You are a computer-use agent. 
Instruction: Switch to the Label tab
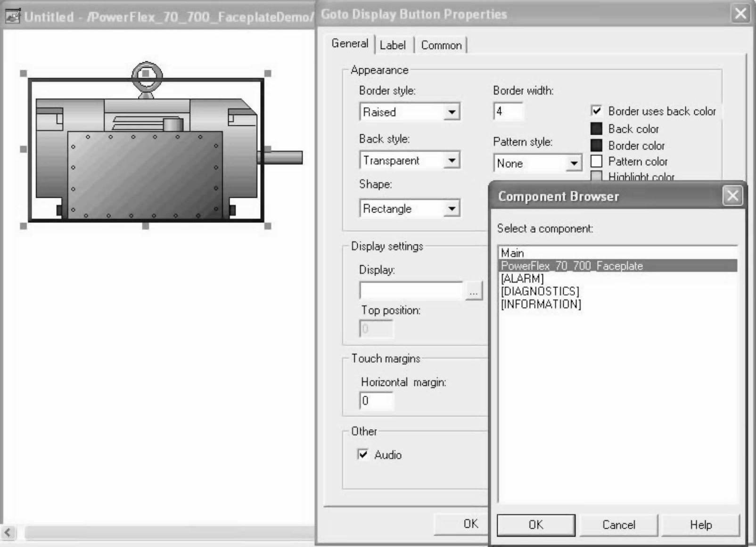coord(393,45)
